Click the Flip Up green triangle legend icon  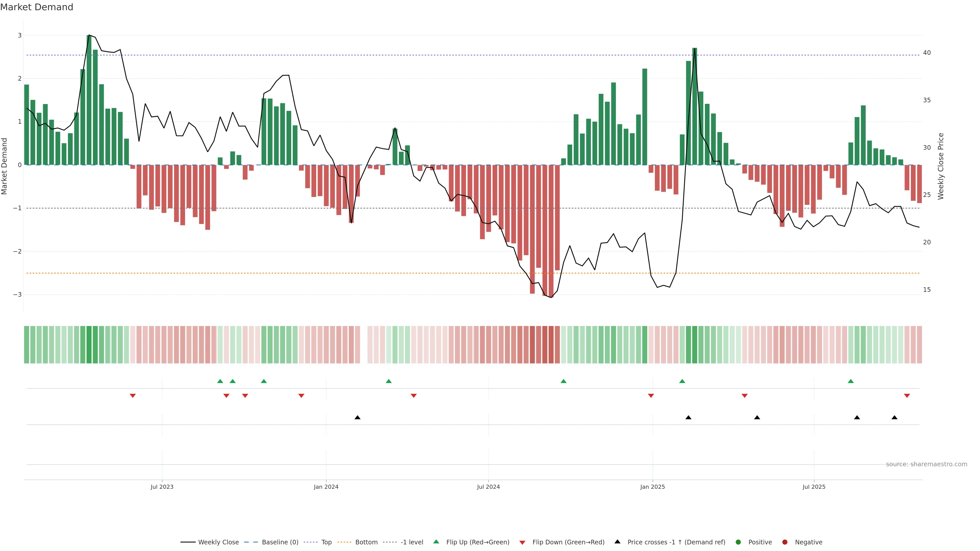[436, 542]
